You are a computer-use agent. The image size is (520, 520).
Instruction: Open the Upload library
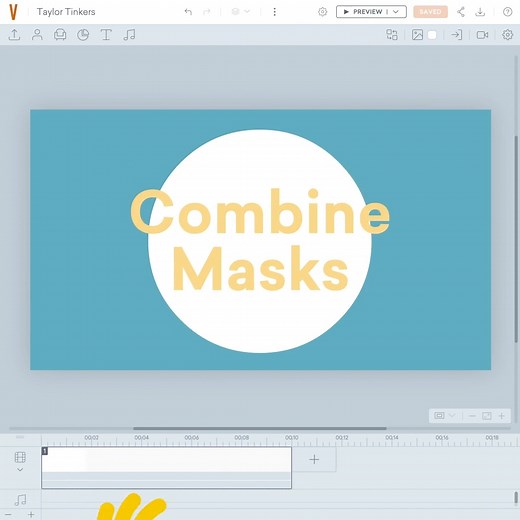point(14,35)
